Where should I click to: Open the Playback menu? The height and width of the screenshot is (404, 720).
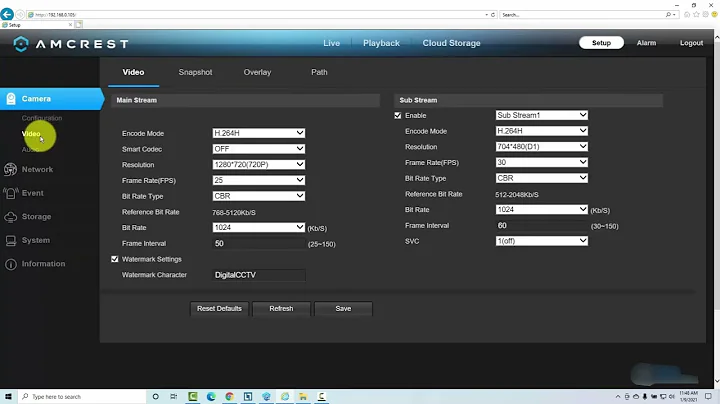tap(381, 43)
